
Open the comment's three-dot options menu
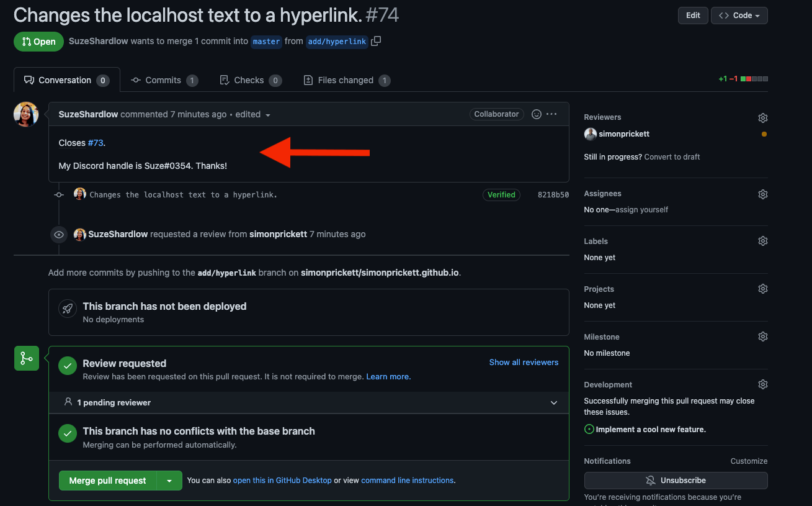click(x=551, y=114)
